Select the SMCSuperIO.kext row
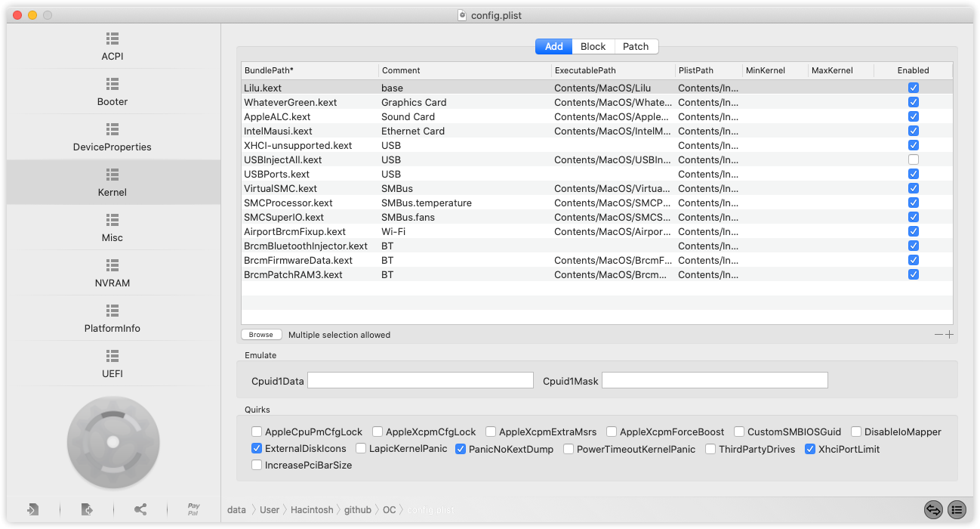Screen dimensions: 980x529 pyautogui.click(x=596, y=217)
